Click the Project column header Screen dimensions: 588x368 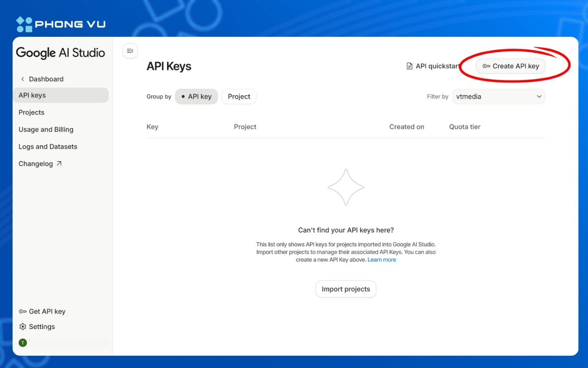click(x=245, y=127)
